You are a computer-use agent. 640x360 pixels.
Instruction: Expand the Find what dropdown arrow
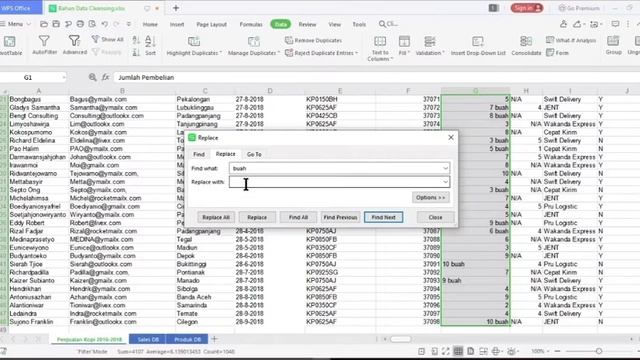[445, 168]
